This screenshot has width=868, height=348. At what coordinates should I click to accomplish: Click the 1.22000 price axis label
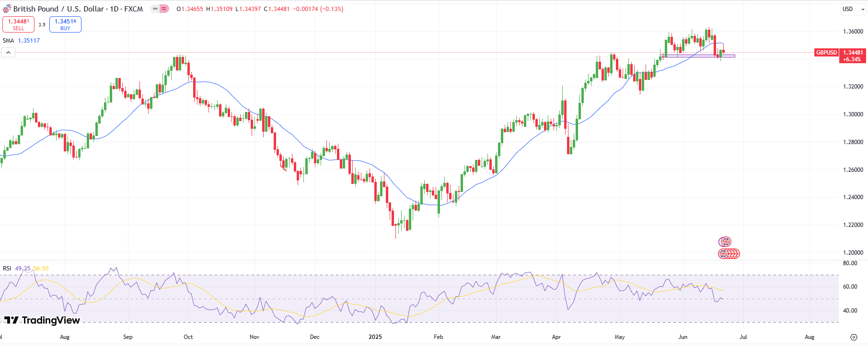[853, 225]
